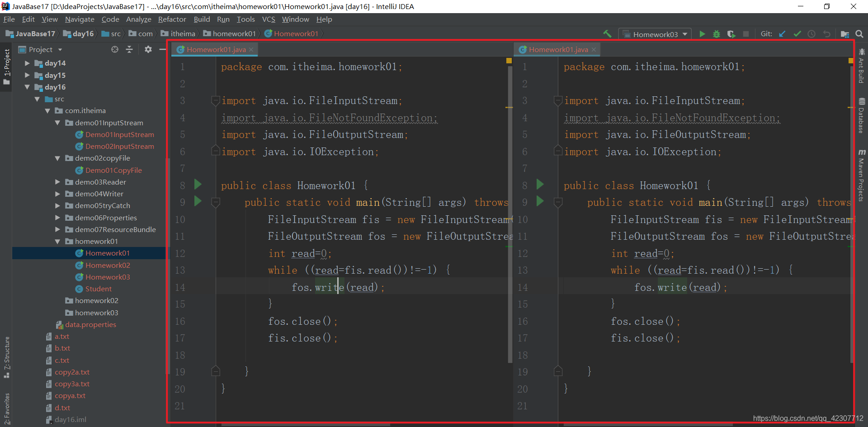Click the JavaBase17 breadcrumb

[x=30, y=34]
